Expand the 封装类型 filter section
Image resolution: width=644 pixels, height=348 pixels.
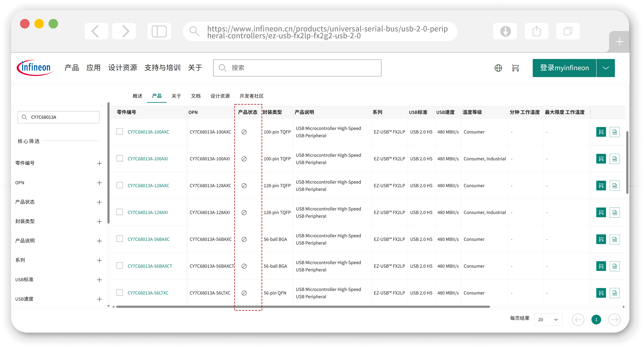99,222
